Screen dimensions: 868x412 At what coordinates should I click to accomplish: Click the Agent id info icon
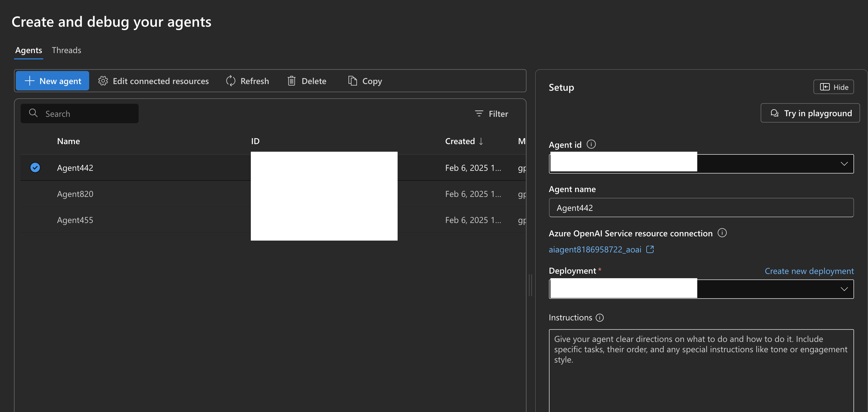point(591,144)
